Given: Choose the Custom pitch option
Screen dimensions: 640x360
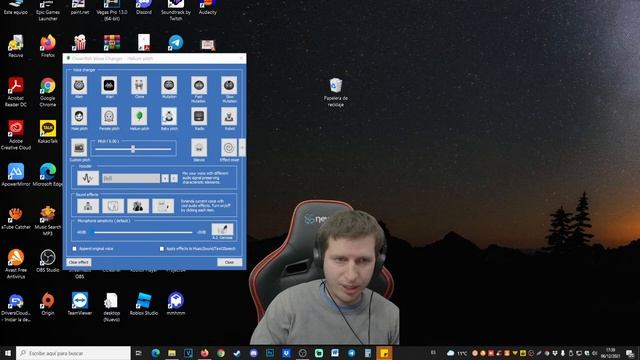Looking at the screenshot, I should click(79, 148).
